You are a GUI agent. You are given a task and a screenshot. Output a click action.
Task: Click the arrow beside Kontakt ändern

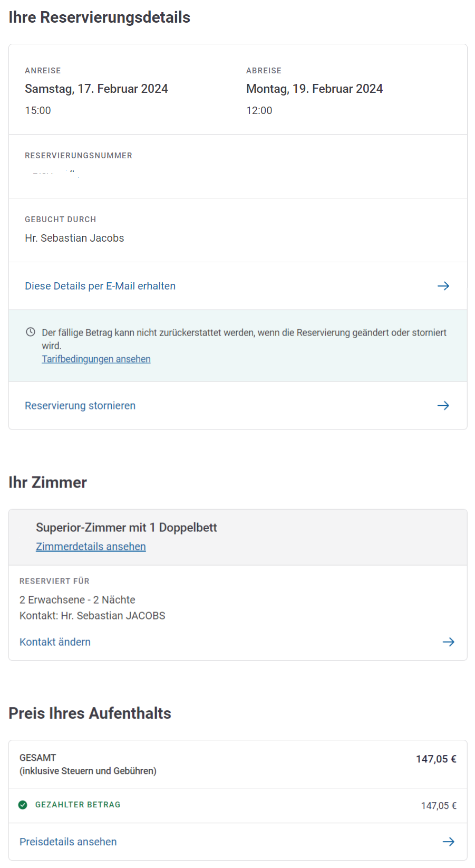tap(448, 642)
